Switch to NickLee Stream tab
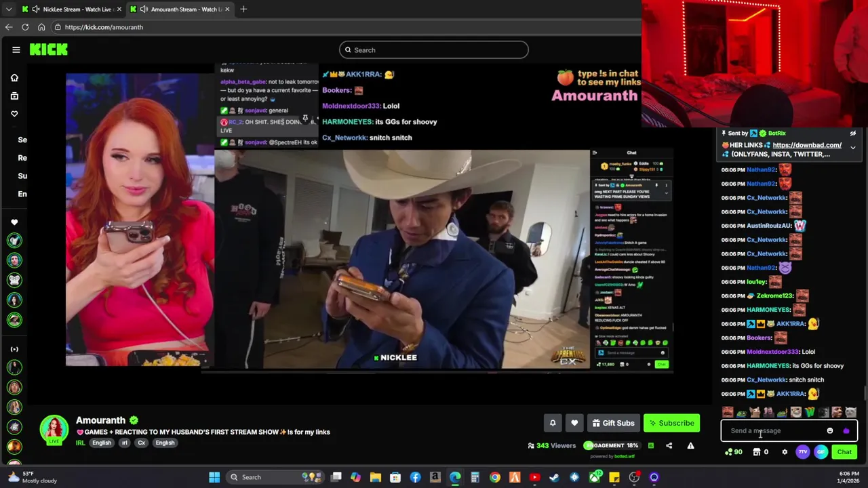The image size is (868, 488). [71, 9]
